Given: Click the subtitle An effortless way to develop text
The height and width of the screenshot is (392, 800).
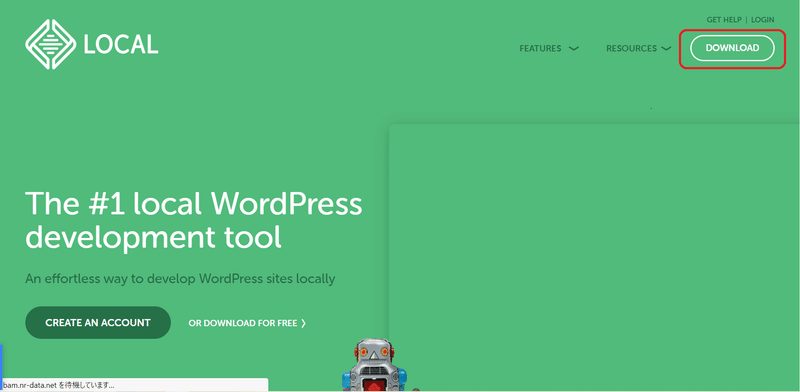Looking at the screenshot, I should click(180, 279).
